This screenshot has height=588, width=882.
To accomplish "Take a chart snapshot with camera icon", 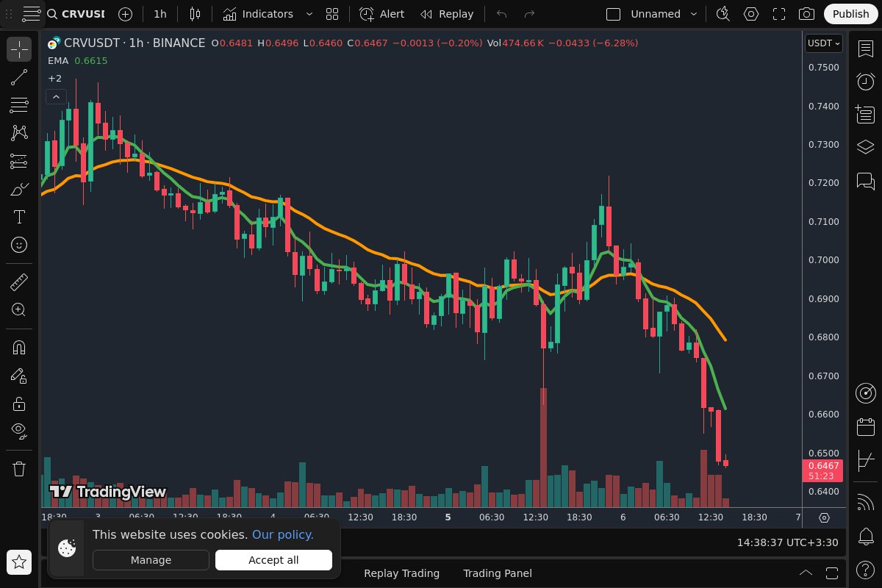I will click(806, 14).
